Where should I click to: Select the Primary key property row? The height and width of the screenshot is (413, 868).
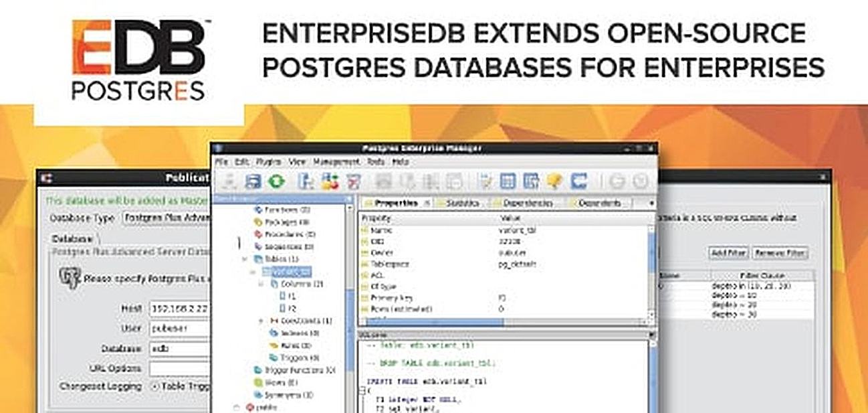point(503,297)
